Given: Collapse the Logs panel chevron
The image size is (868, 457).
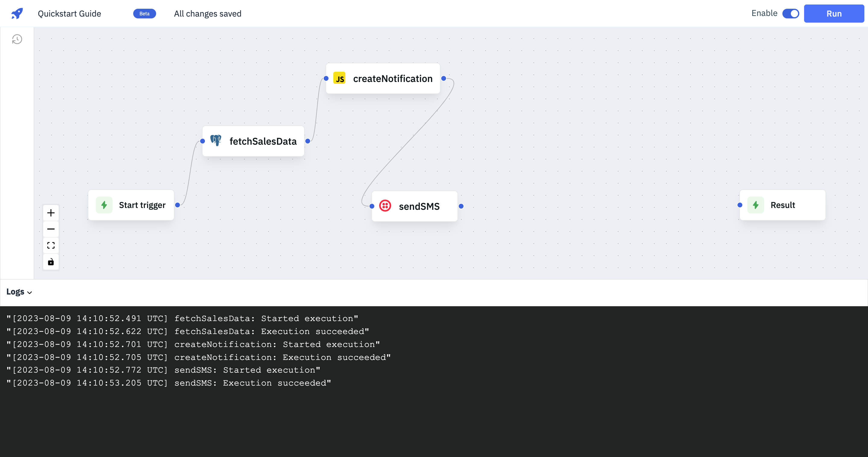Looking at the screenshot, I should pos(30,292).
